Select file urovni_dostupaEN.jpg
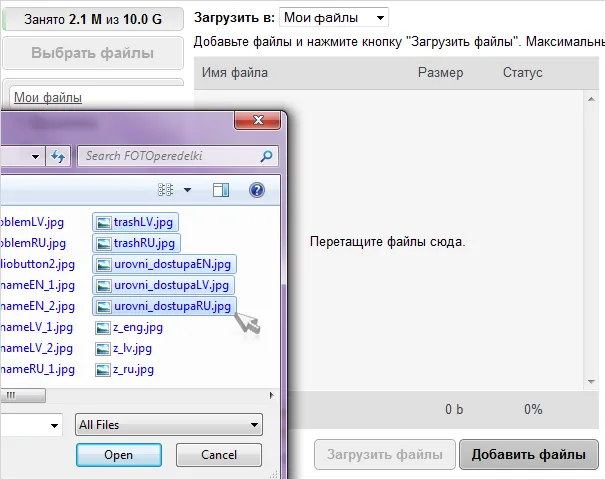 click(164, 264)
